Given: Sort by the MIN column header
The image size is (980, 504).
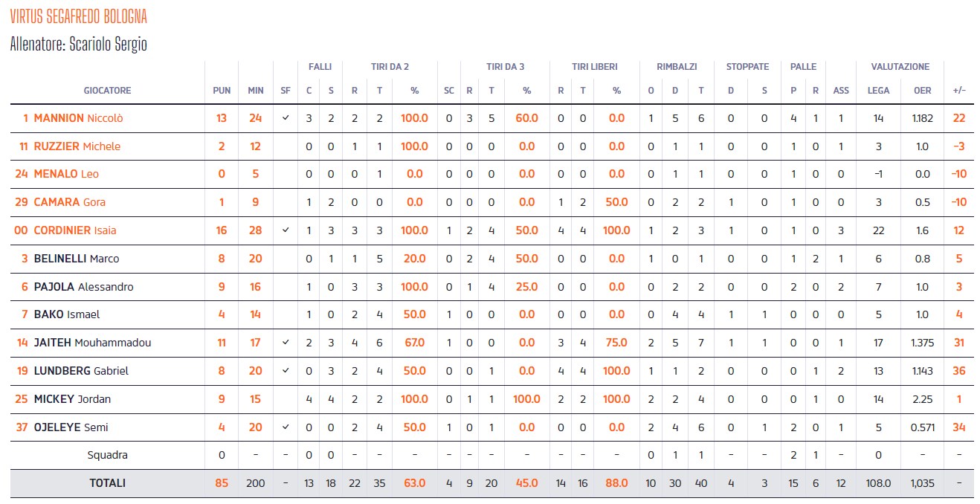Looking at the screenshot, I should click(256, 91).
